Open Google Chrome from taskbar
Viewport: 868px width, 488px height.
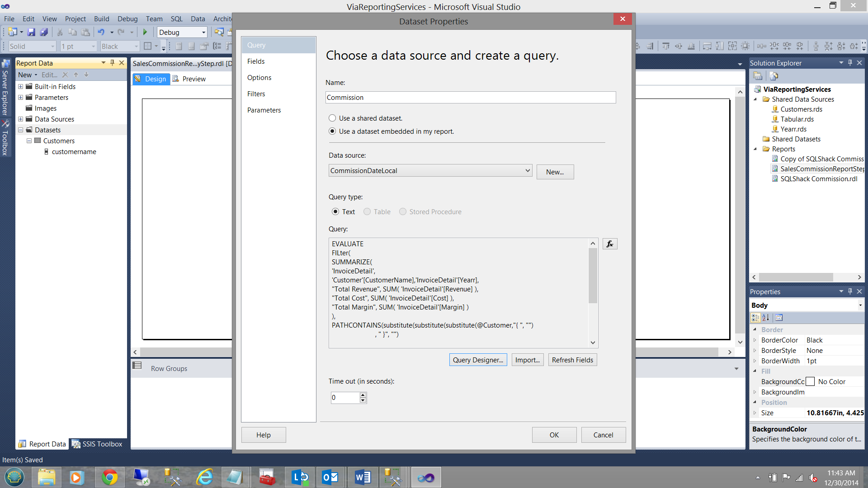point(109,477)
